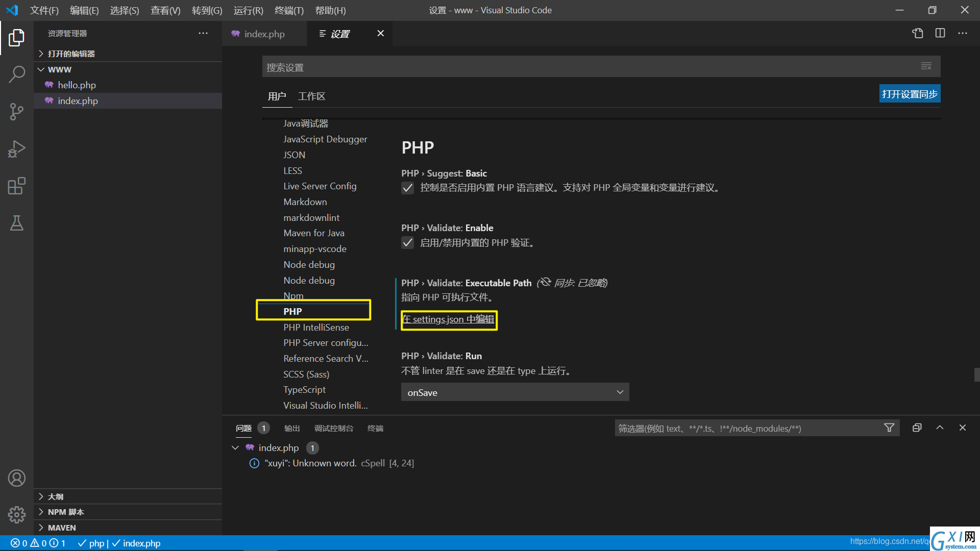Open the Go menu
Viewport: 980px width, 551px height.
click(x=207, y=10)
